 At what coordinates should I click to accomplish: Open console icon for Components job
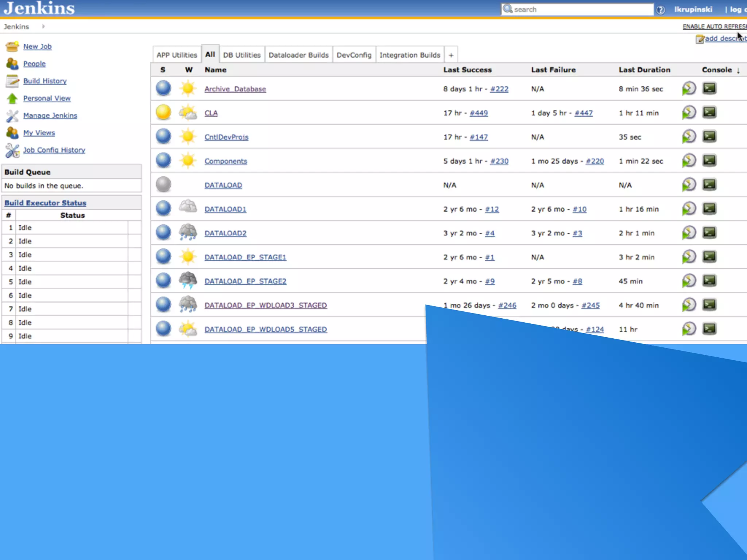(709, 161)
